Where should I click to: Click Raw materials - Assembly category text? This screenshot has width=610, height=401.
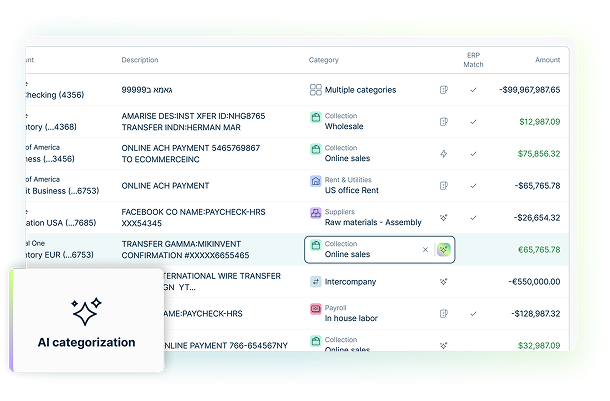pos(373,222)
